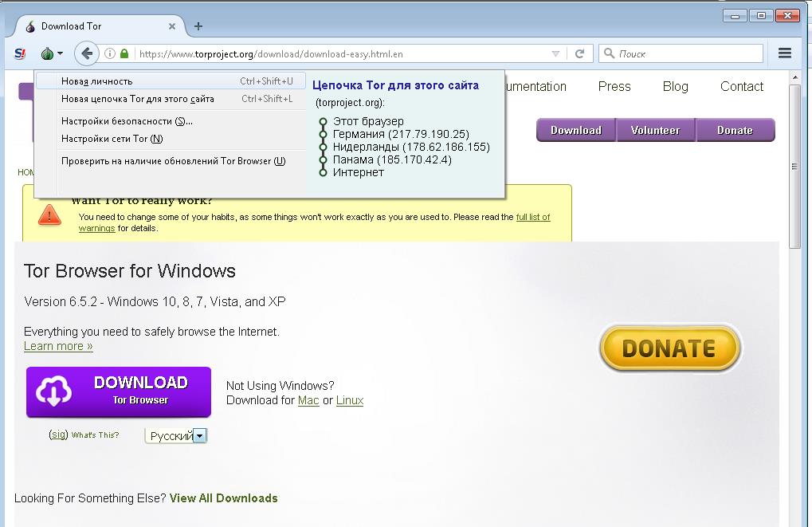Click the purple Download nav button
812x527 pixels.
tap(576, 130)
